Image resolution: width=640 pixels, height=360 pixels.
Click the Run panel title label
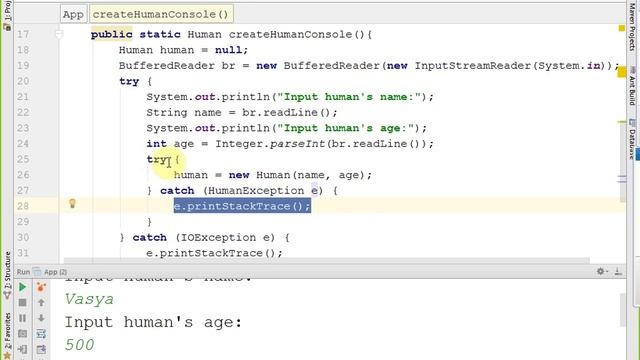(x=23, y=272)
